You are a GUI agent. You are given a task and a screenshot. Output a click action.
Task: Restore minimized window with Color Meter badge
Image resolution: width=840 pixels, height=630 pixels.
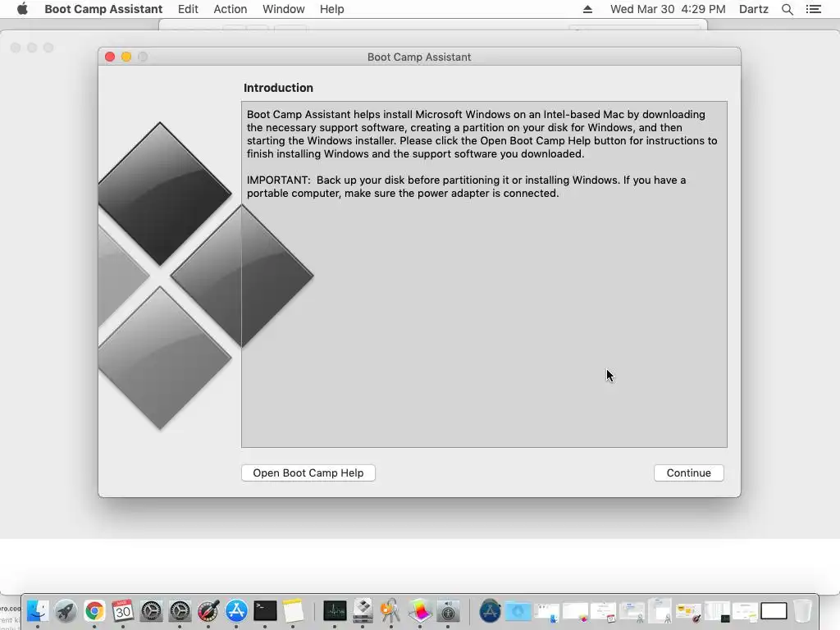tap(688, 611)
